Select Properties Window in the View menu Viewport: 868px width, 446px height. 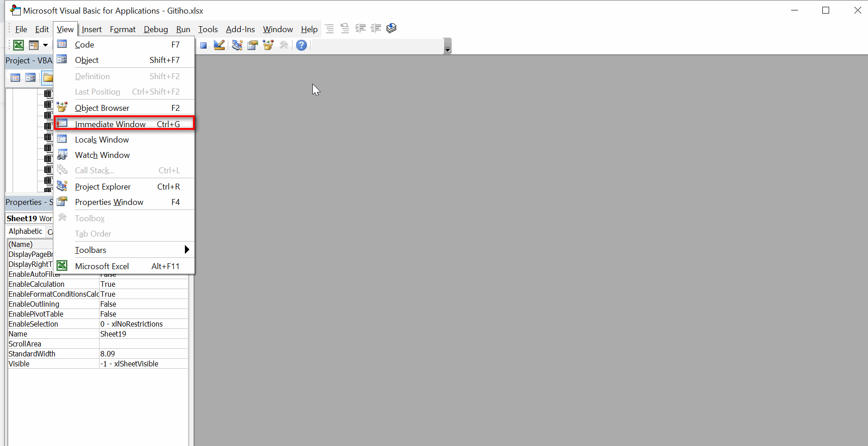tap(124, 202)
